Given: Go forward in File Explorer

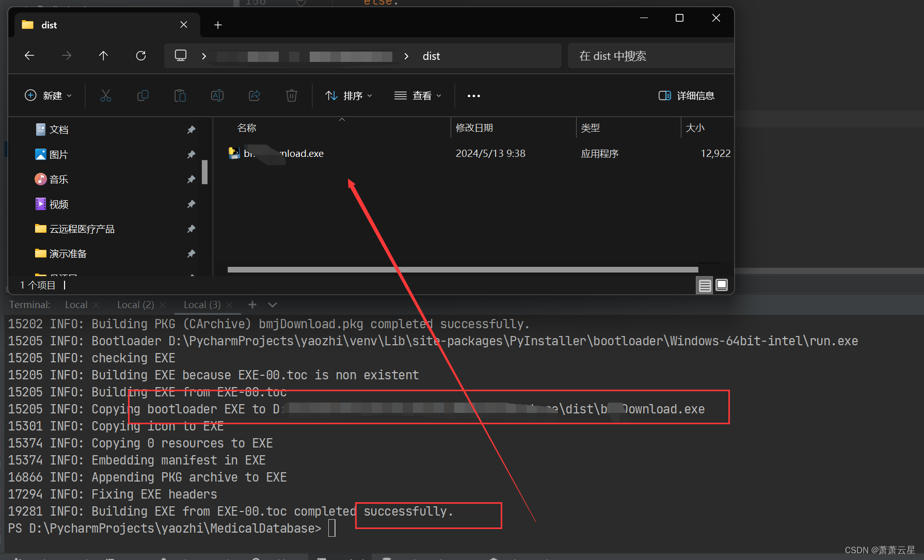Looking at the screenshot, I should [x=67, y=56].
